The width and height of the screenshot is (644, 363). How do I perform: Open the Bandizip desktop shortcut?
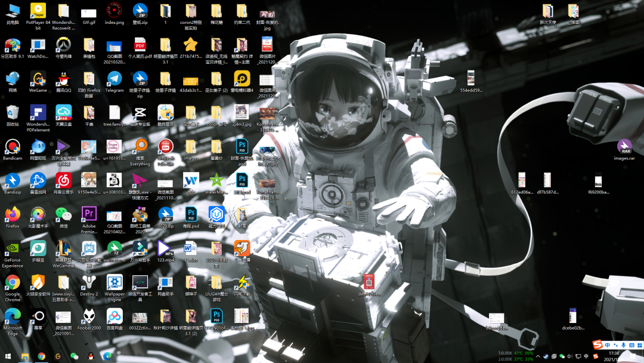[x=13, y=183]
